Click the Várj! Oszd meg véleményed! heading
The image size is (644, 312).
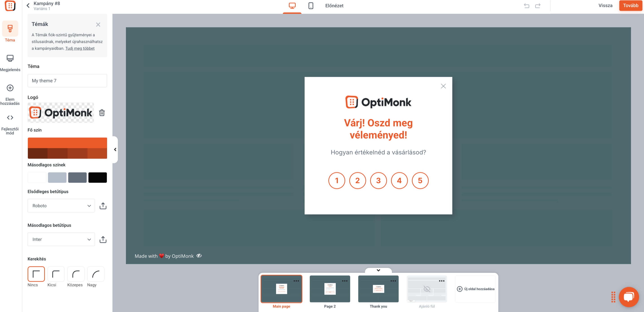pos(378,129)
